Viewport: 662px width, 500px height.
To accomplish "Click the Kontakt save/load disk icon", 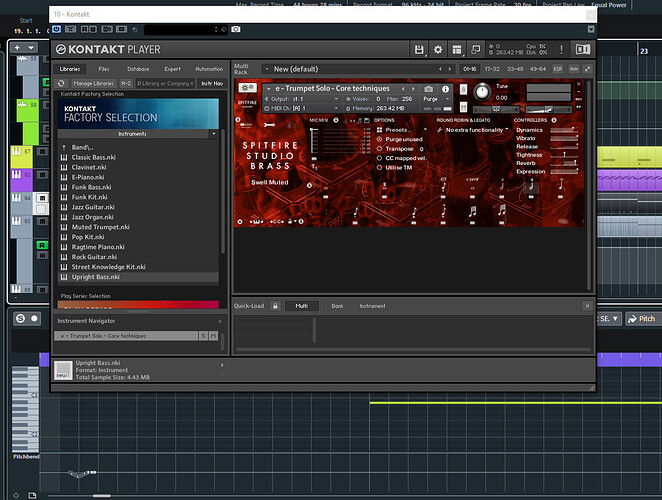I will tap(419, 50).
